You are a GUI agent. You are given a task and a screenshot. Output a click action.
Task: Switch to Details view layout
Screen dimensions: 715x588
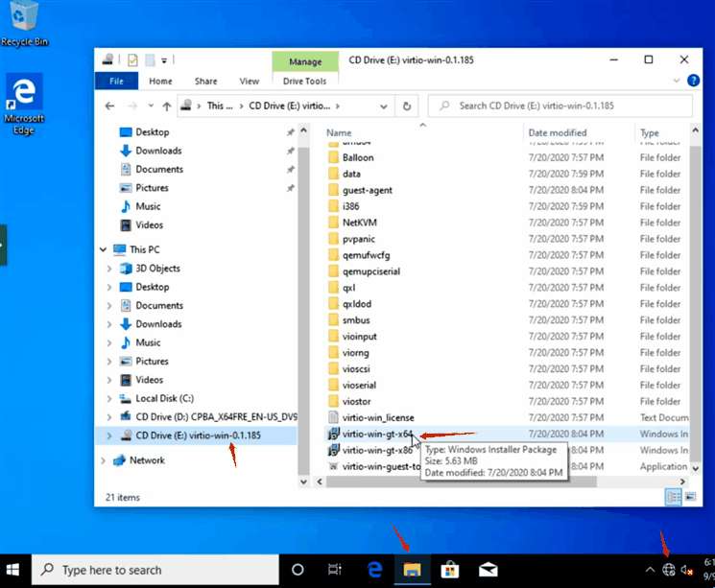click(674, 497)
